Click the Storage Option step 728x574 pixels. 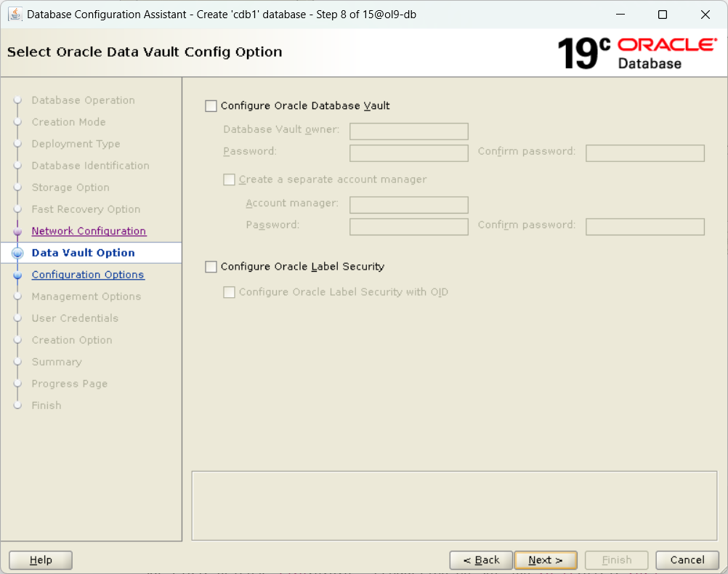pyautogui.click(x=70, y=187)
